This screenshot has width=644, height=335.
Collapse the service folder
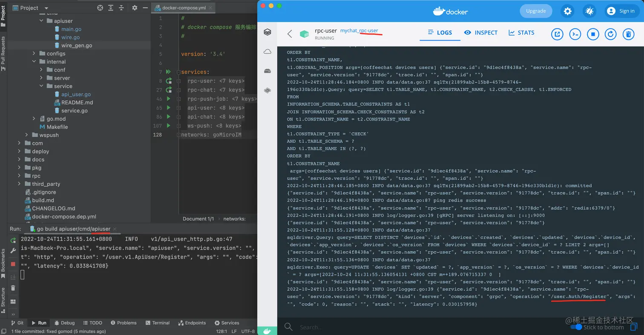point(42,86)
